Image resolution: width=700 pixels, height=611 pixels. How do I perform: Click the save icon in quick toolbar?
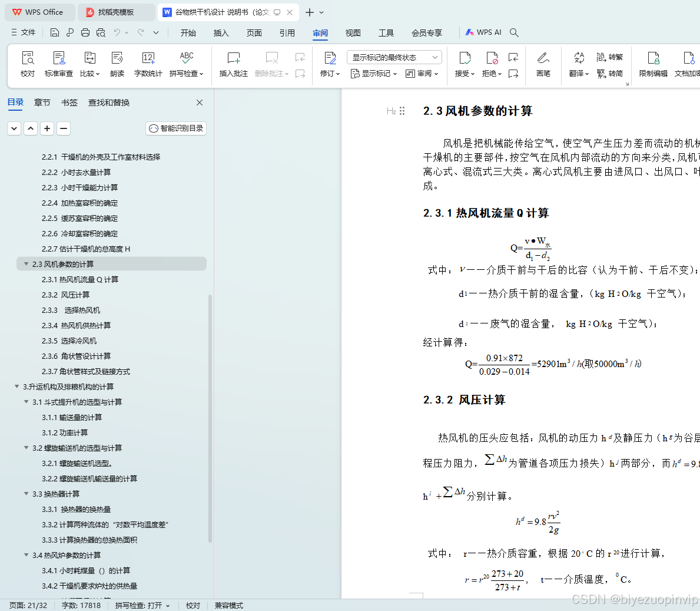pos(55,32)
